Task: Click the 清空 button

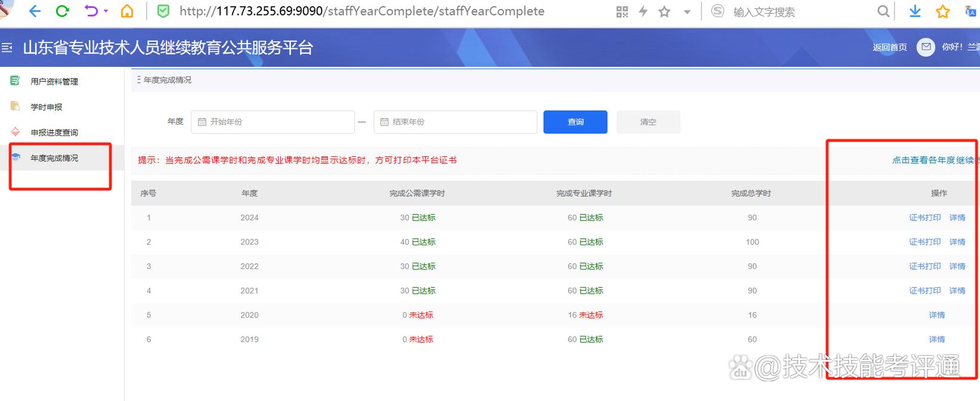Action: click(x=648, y=122)
